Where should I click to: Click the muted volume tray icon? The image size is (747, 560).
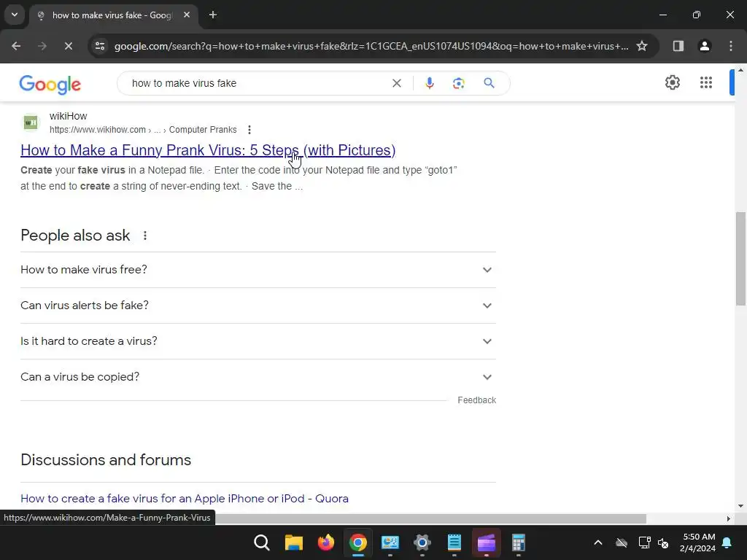coord(662,542)
